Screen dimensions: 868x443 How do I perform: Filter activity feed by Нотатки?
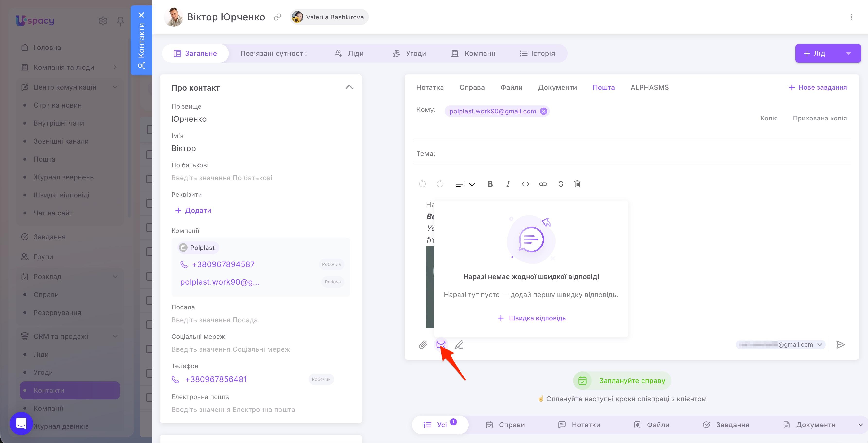[579, 425]
